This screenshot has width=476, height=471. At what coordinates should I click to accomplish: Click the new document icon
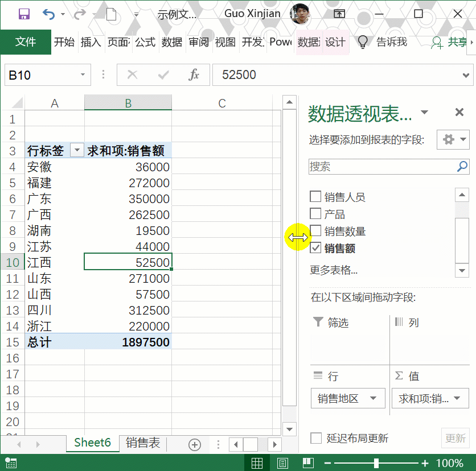click(112, 14)
